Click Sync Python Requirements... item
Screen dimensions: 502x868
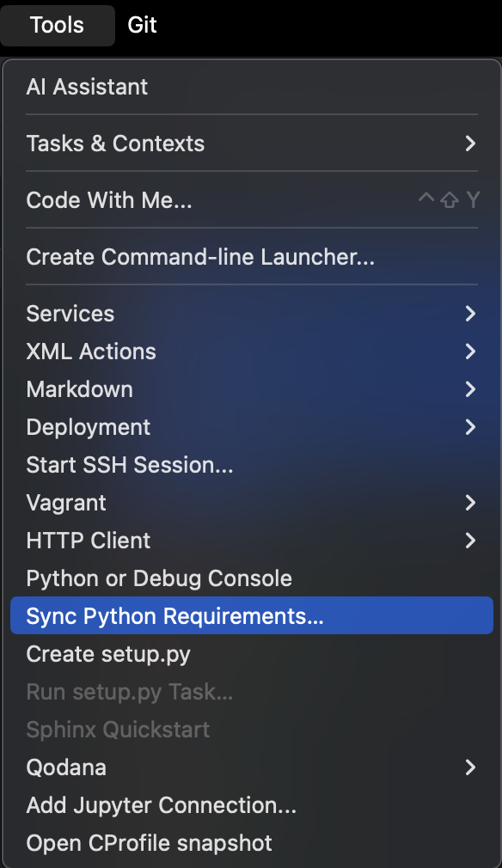(x=252, y=615)
